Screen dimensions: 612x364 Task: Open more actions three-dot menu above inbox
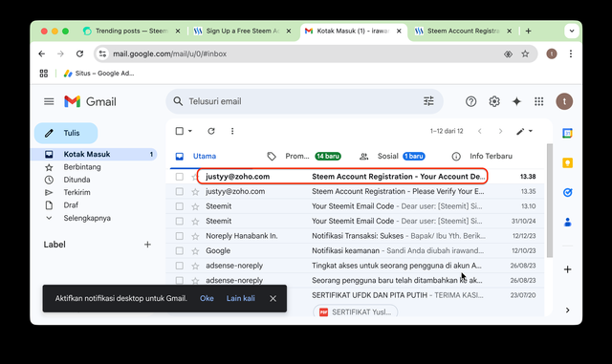click(232, 131)
